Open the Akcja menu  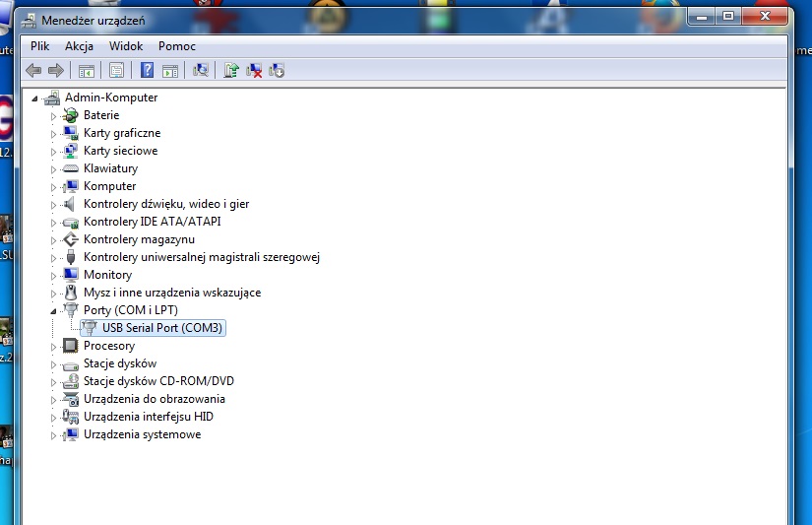point(79,46)
